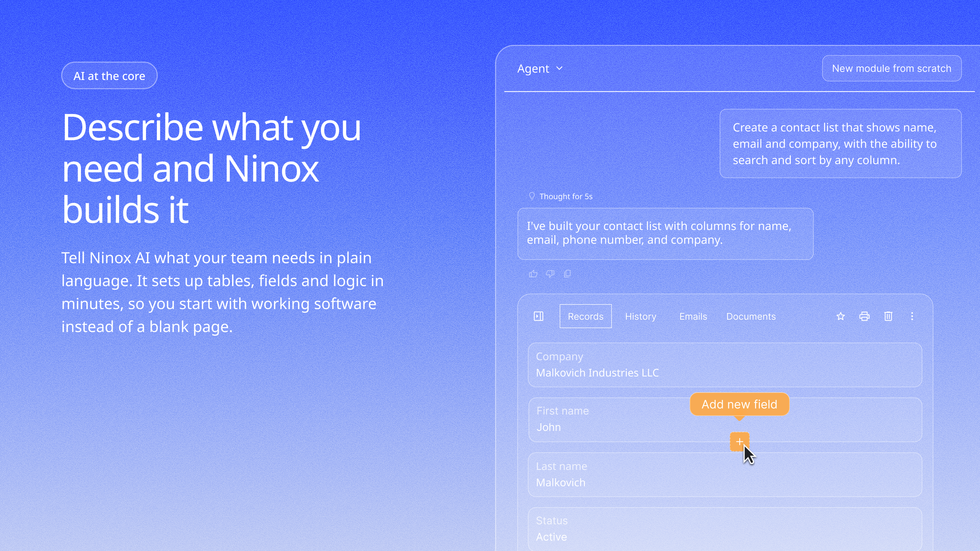
Task: Toggle the side panel collapse icon
Action: click(x=538, y=316)
